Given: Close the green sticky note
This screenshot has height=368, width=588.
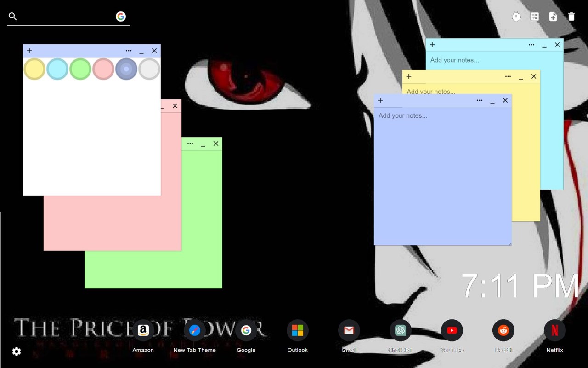Looking at the screenshot, I should pos(216,144).
